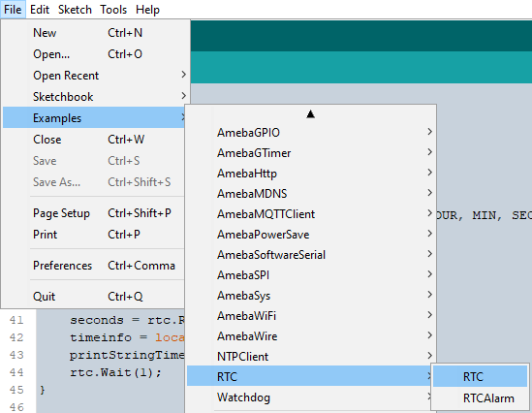Expand the AmebaGPIO examples
This screenshot has height=413, width=532.
(310, 133)
